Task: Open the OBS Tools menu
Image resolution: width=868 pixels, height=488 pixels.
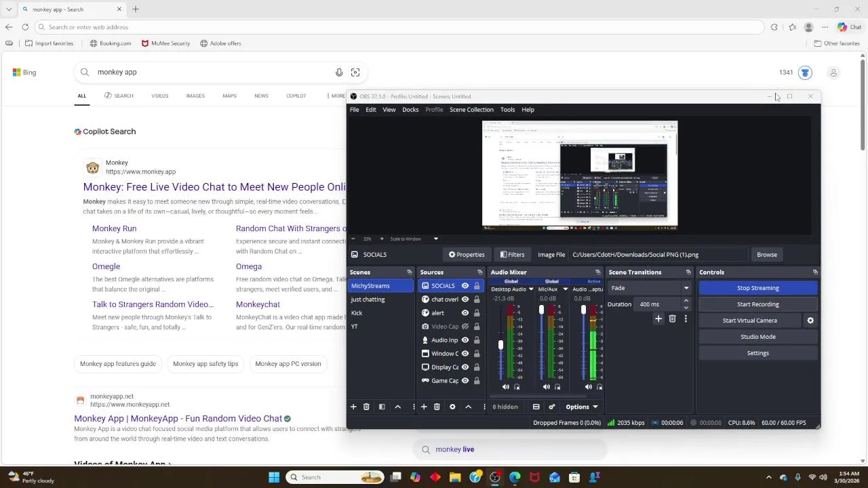Action: point(507,110)
